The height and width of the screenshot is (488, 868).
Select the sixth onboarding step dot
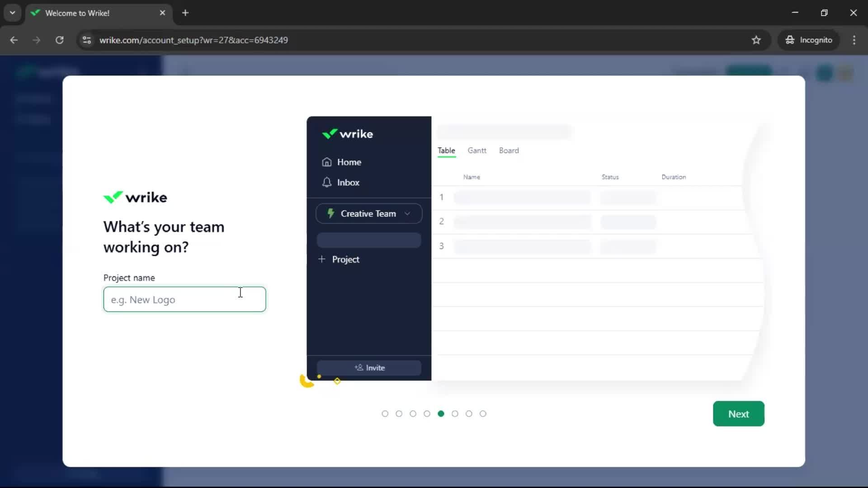tap(455, 413)
